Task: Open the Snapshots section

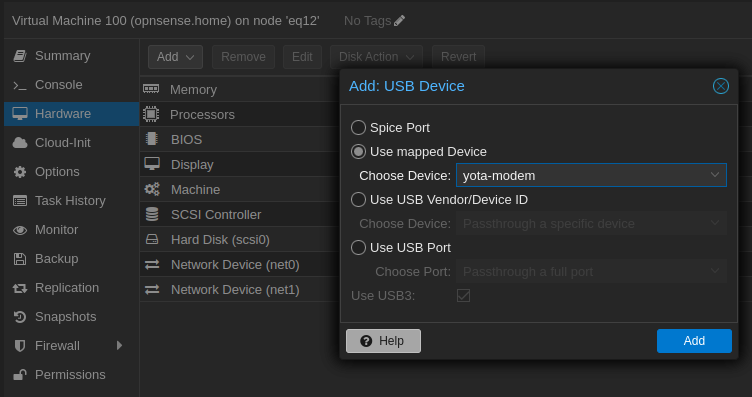Action: pyautogui.click(x=71, y=317)
